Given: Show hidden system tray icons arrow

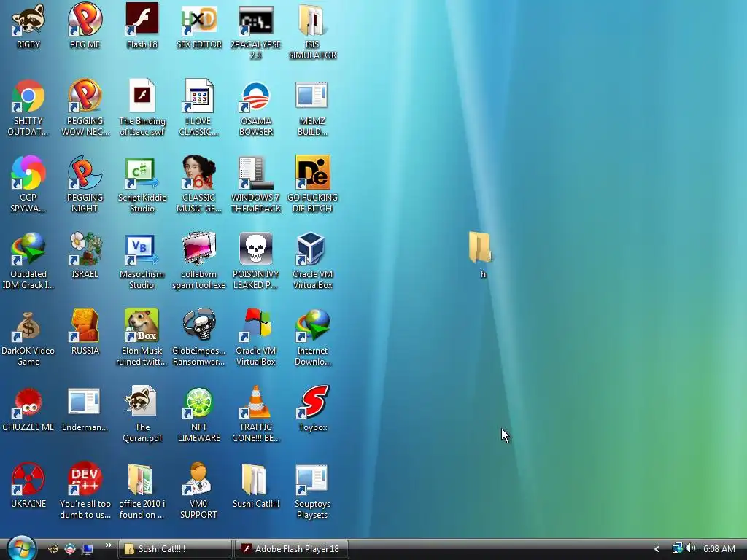Looking at the screenshot, I should tap(657, 549).
